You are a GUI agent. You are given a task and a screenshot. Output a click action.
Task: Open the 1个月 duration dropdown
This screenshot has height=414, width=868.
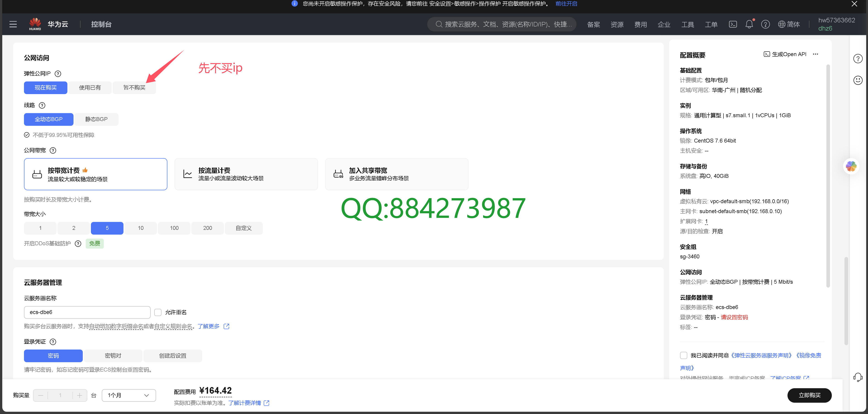coord(129,395)
